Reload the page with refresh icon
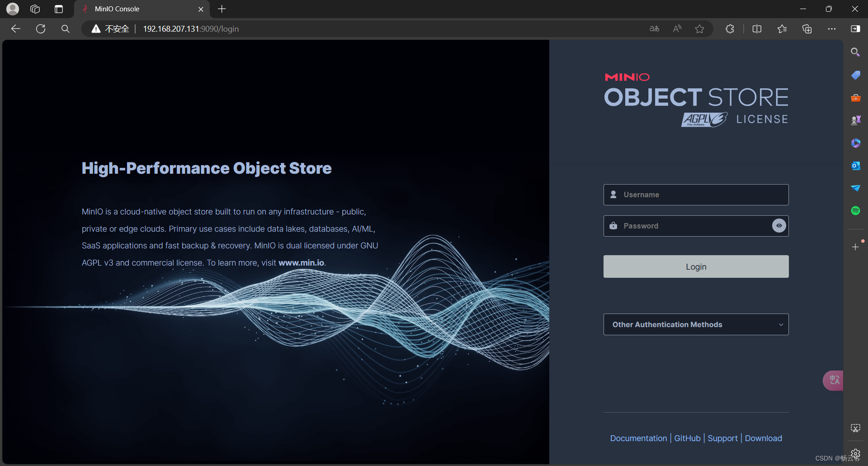 pyautogui.click(x=41, y=29)
